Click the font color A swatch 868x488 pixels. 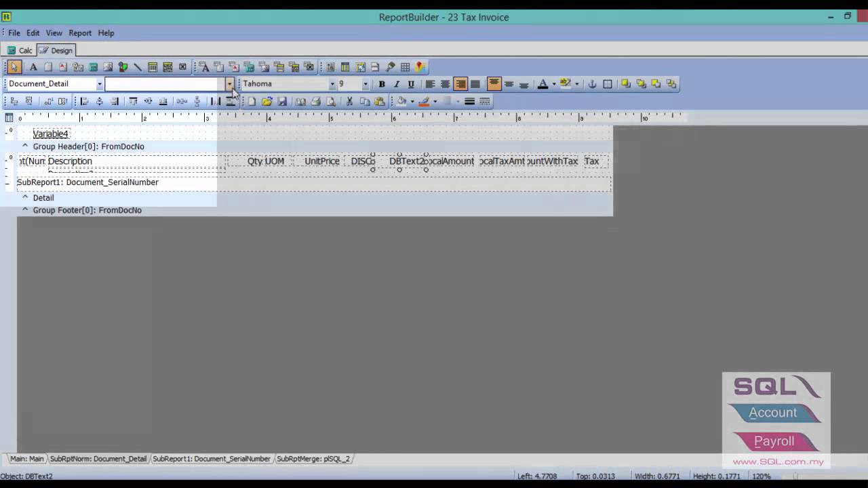[x=542, y=84]
